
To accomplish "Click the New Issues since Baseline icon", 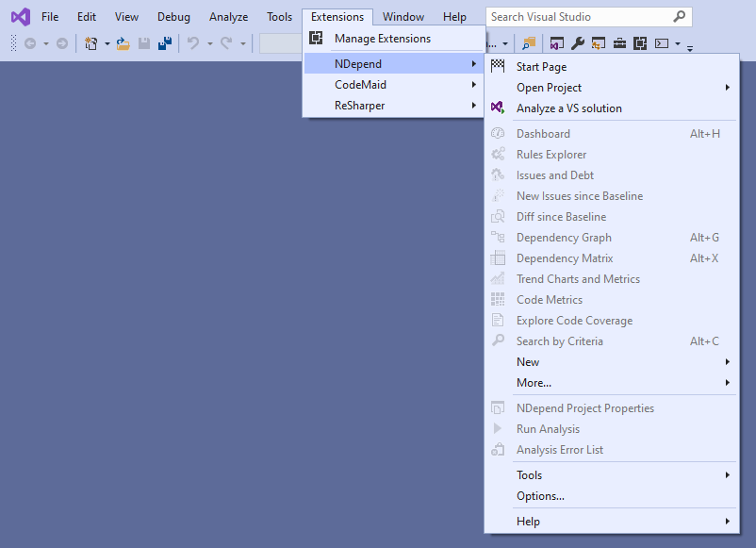I will (x=498, y=195).
